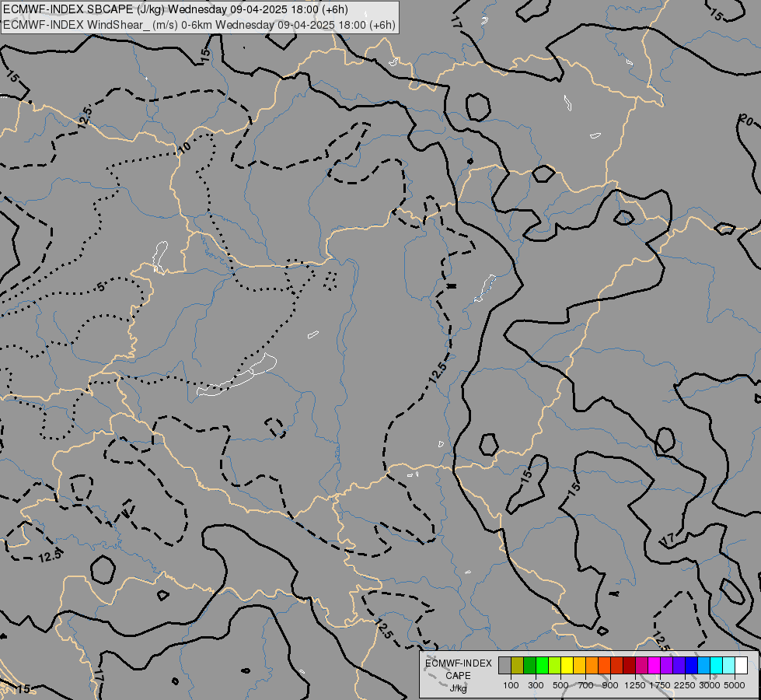Click the 1250 legend scale value
The height and width of the screenshot is (700, 761).
pos(635,685)
